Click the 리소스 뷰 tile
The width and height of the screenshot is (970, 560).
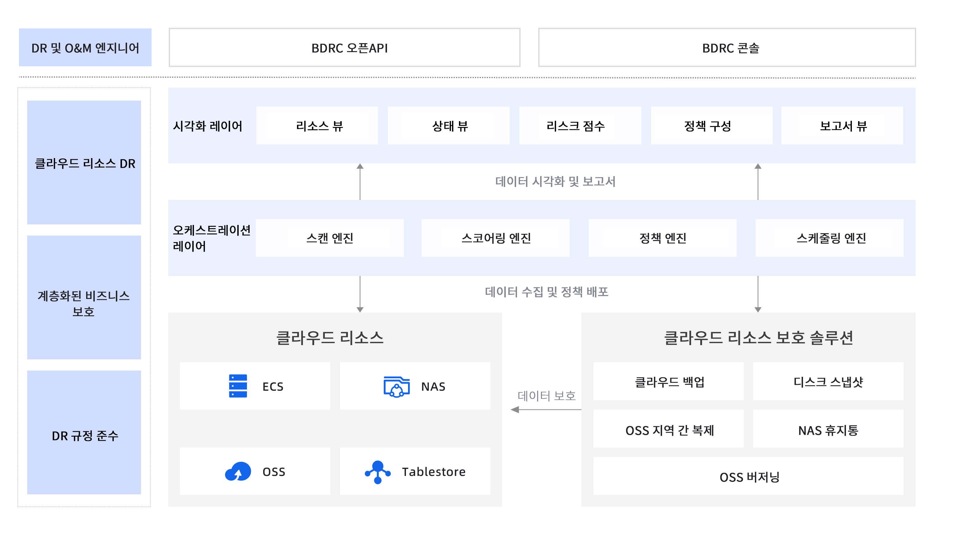[317, 126]
